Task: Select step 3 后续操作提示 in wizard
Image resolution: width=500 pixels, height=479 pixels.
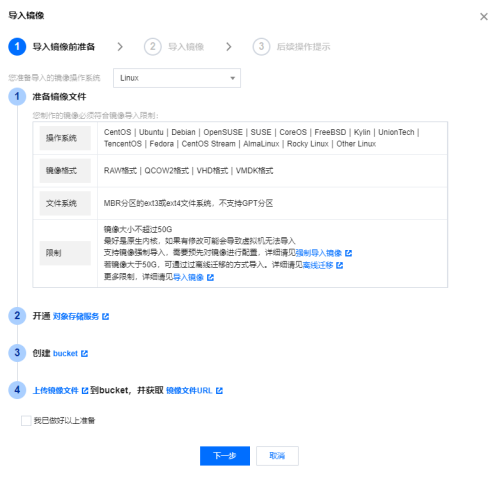Action: (x=291, y=47)
